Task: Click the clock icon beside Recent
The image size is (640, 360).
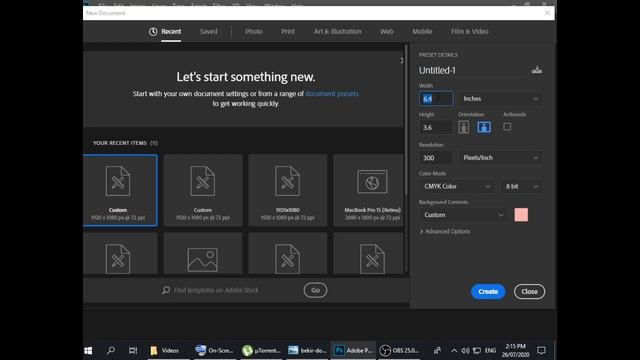Action: (x=153, y=31)
